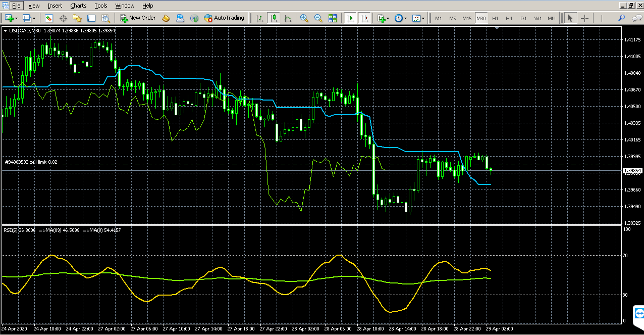Open the Insert menu
This screenshot has width=644, height=335.
(x=55, y=6)
